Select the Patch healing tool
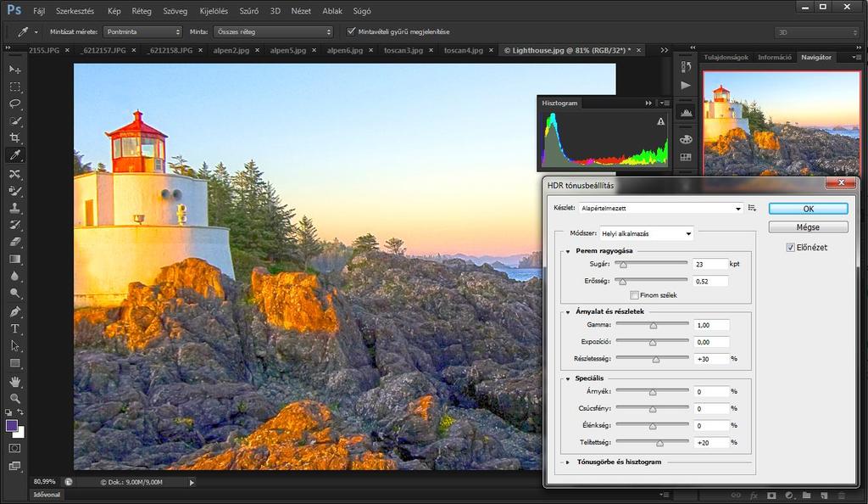Image resolution: width=868 pixels, height=504 pixels. 15,174
